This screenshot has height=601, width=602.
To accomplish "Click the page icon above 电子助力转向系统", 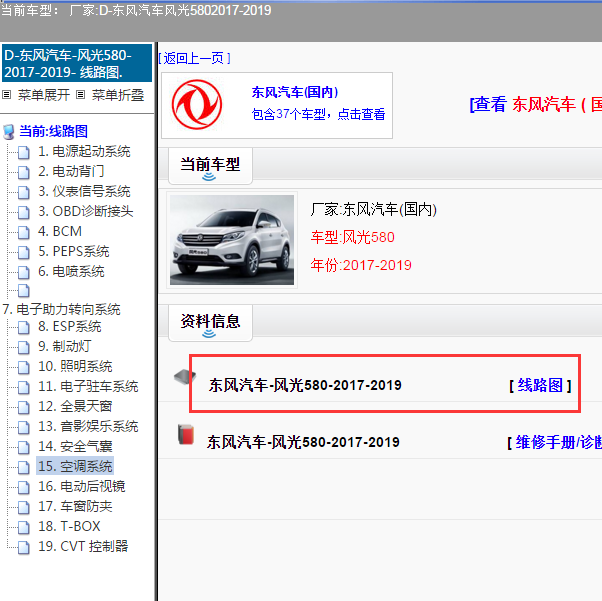I will click(x=23, y=291).
